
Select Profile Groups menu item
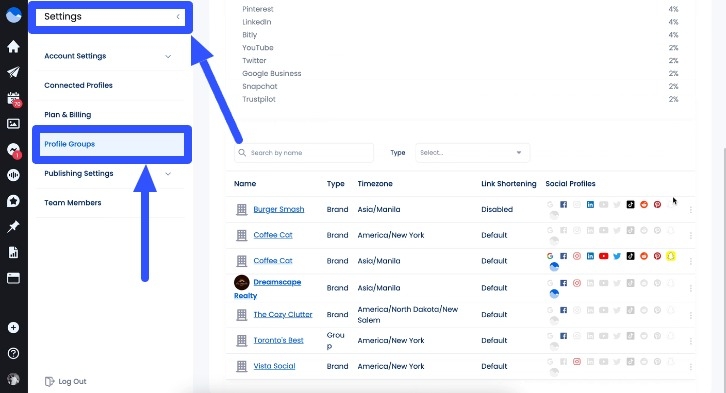pos(112,144)
